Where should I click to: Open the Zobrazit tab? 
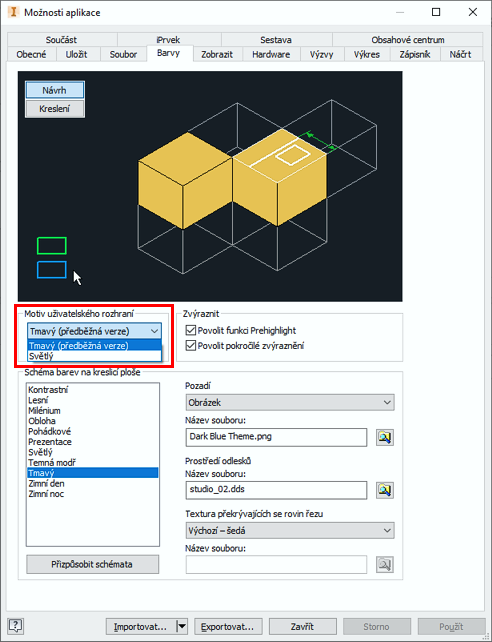point(217,54)
